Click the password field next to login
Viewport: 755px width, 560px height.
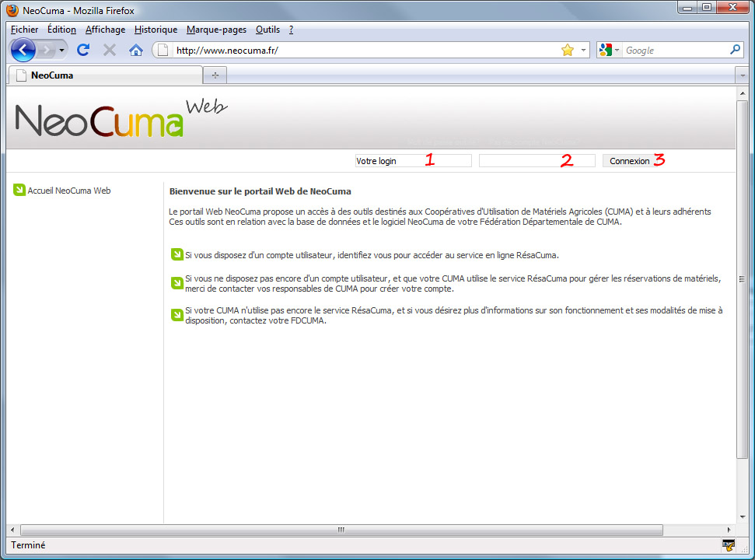(537, 161)
